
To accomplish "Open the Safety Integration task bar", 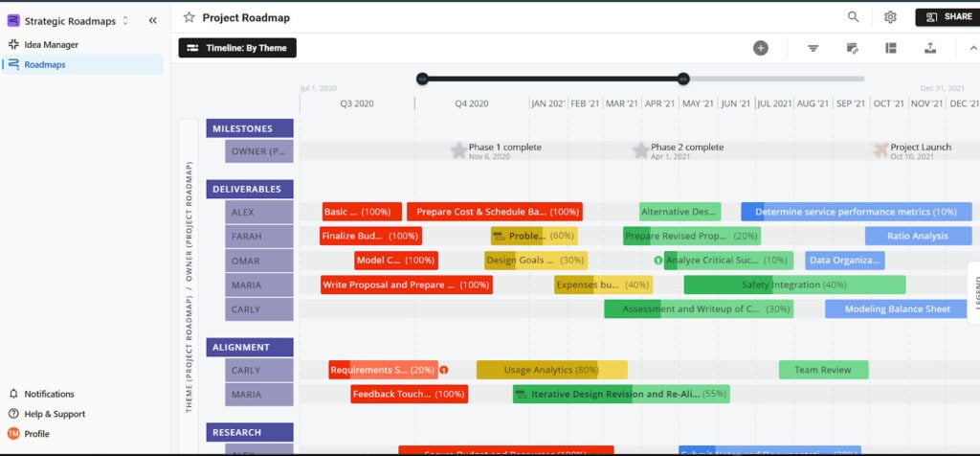I will [x=793, y=285].
